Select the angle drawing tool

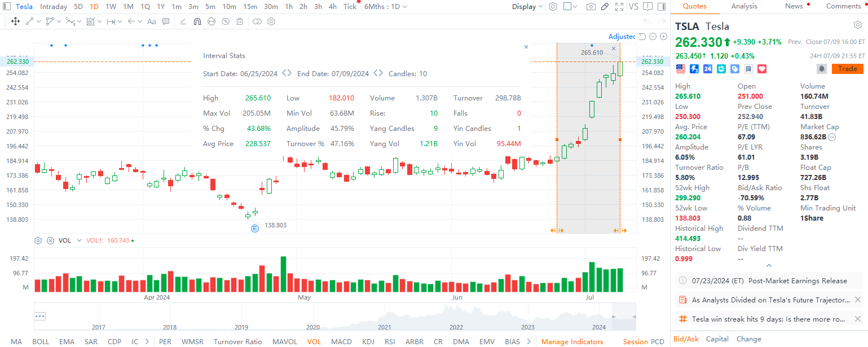(183, 21)
